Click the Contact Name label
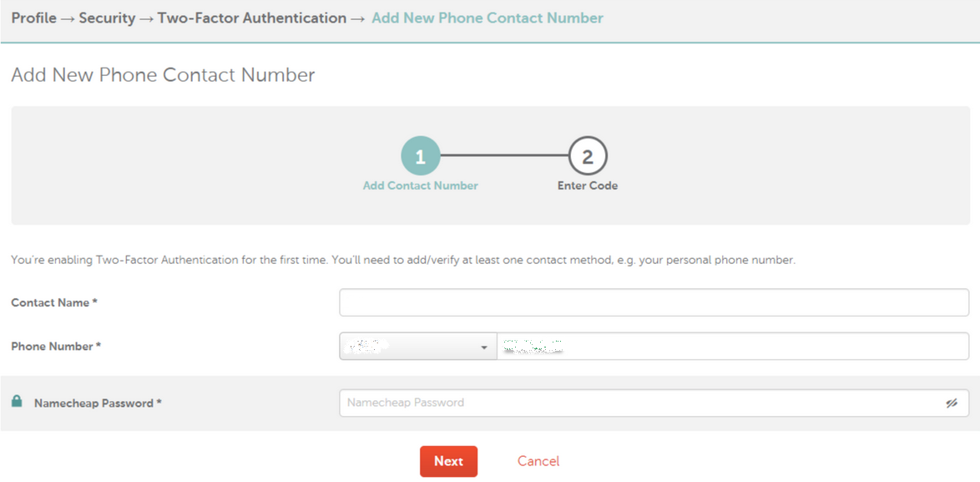The height and width of the screenshot is (482, 980). point(54,302)
